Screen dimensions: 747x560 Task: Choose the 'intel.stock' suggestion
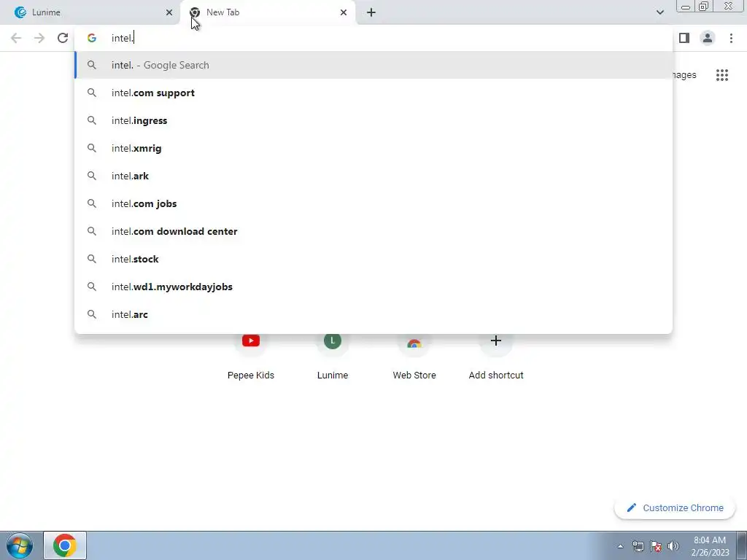click(373, 259)
